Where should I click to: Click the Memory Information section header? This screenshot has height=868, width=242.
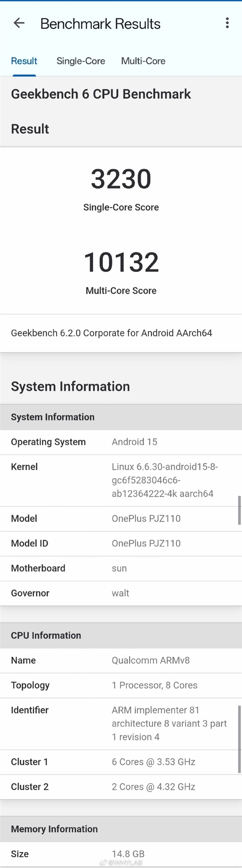pyautogui.click(x=55, y=829)
